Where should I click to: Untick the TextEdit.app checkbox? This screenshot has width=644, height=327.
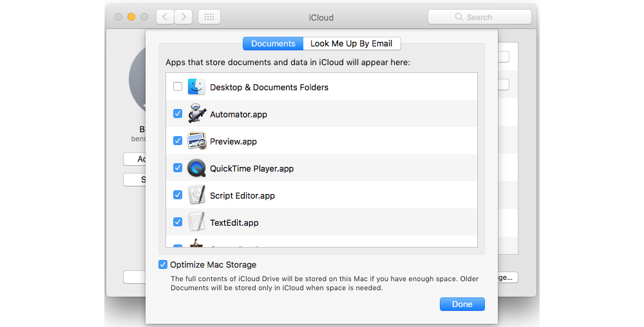(178, 223)
